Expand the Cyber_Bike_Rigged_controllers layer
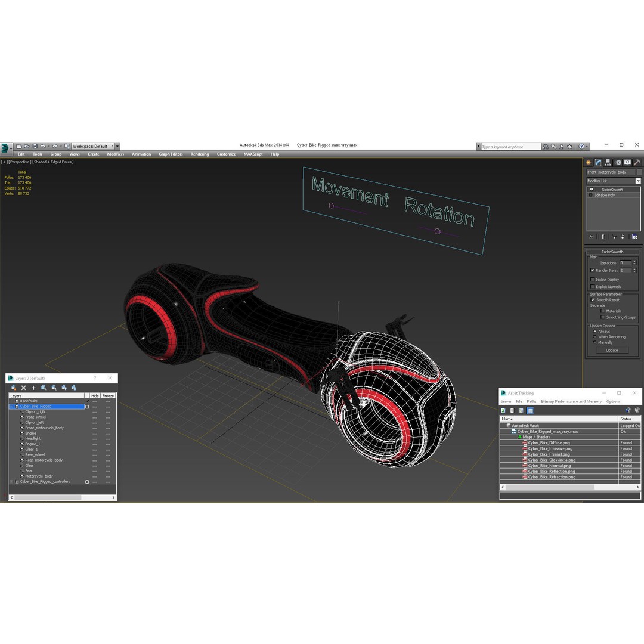 11,482
